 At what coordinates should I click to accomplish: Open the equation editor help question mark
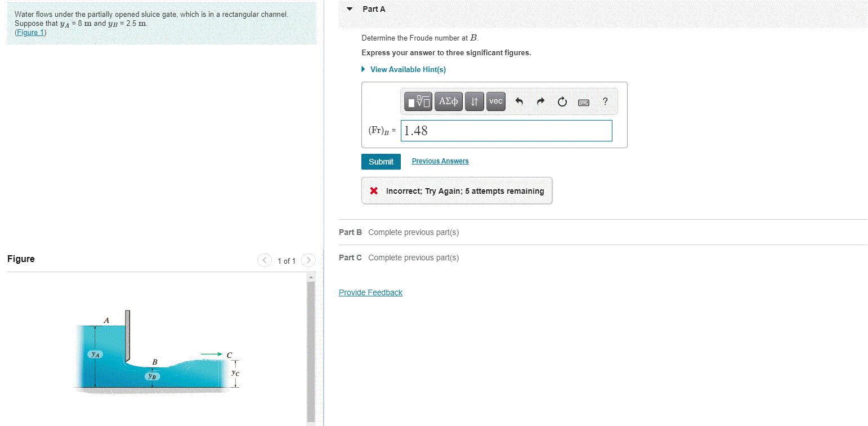click(x=605, y=102)
